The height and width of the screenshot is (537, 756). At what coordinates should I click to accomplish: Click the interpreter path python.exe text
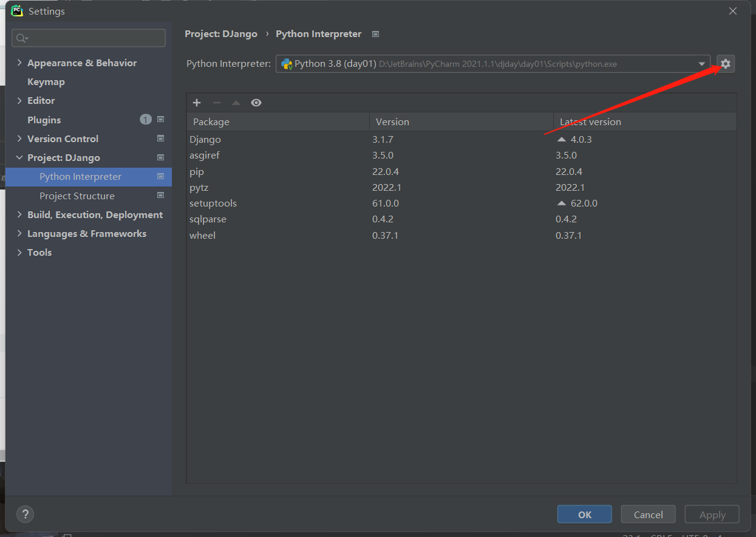coord(498,64)
